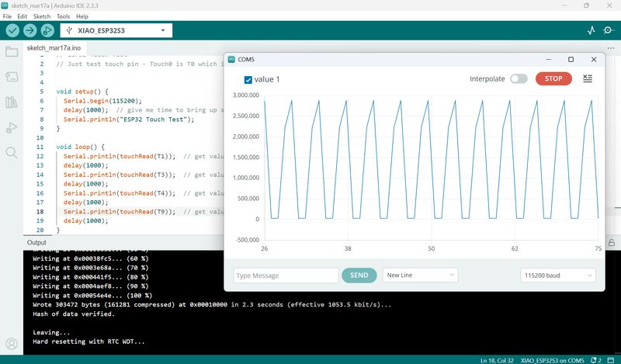Click the red STOP button
This screenshot has height=364, width=621.
(x=553, y=79)
